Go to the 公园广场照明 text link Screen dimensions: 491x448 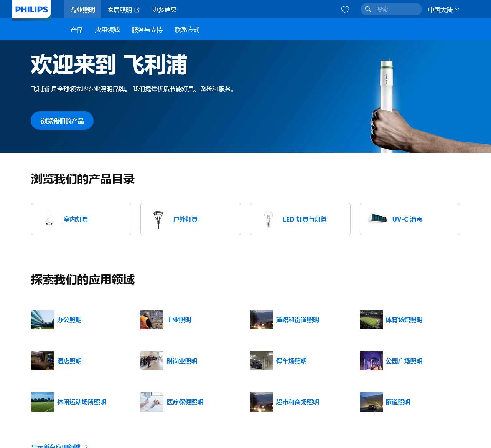point(404,361)
